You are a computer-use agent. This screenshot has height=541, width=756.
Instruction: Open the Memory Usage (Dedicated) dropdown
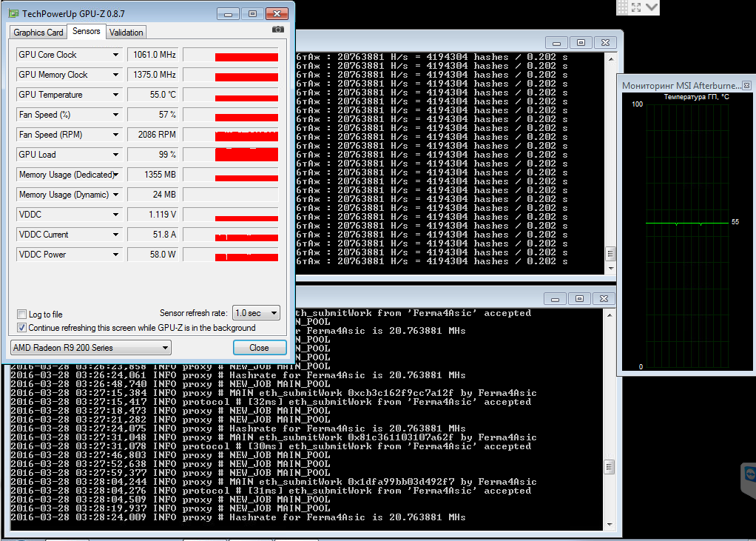coord(115,175)
